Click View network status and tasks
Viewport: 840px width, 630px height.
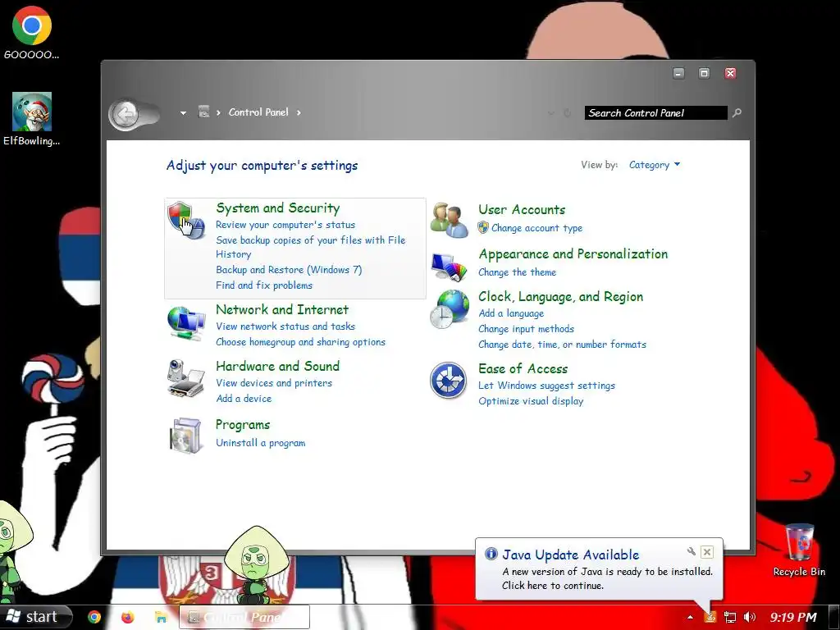pos(285,326)
